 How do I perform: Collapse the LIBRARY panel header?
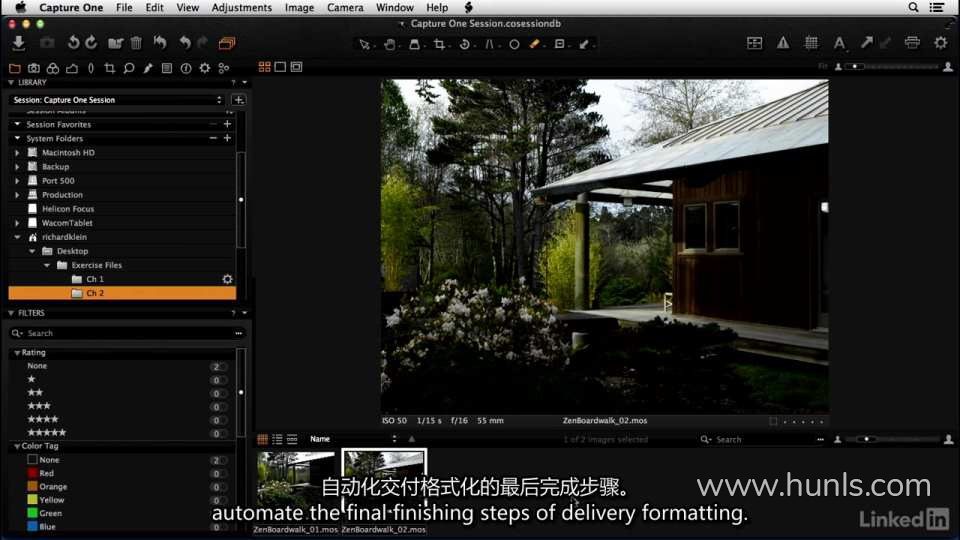click(x=11, y=82)
